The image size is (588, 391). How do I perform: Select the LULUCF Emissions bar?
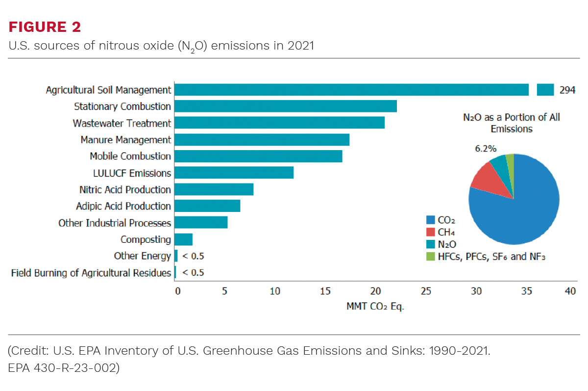point(234,173)
